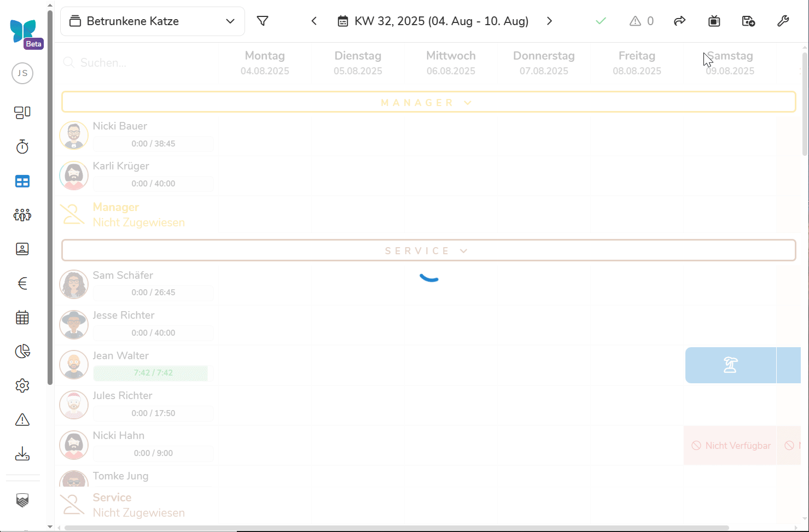Click the euro sign sidebar icon

coord(22,283)
